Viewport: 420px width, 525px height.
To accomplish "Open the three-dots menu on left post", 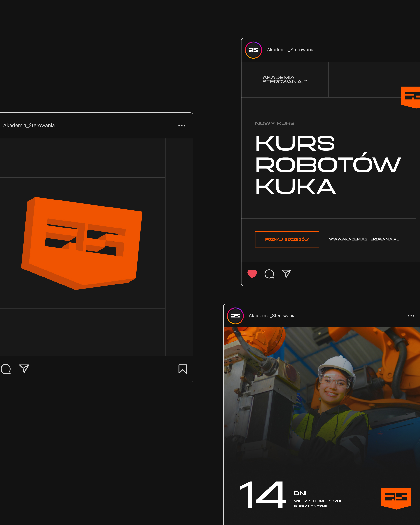I will [182, 126].
